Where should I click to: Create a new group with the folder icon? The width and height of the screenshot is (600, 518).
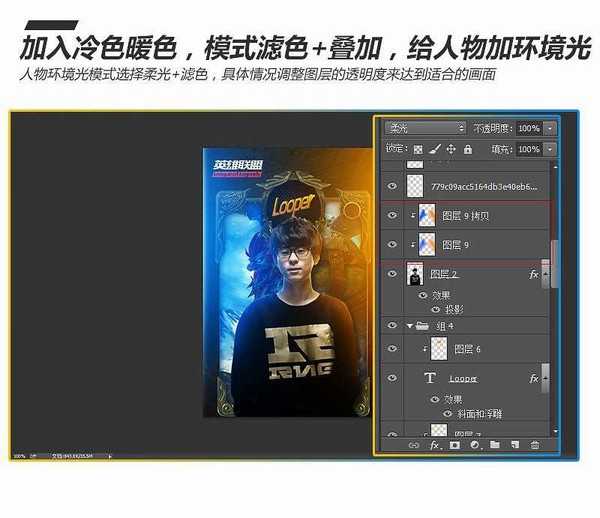pos(495,444)
